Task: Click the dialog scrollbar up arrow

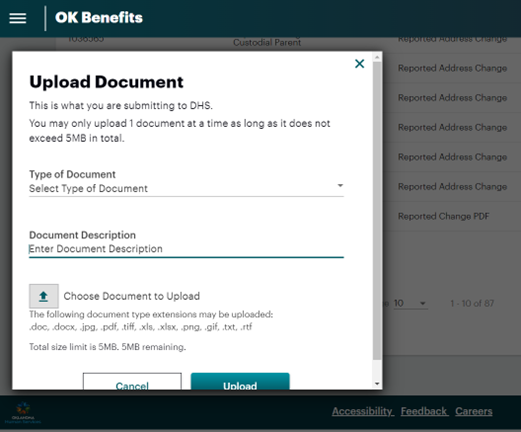Action: pos(377,57)
